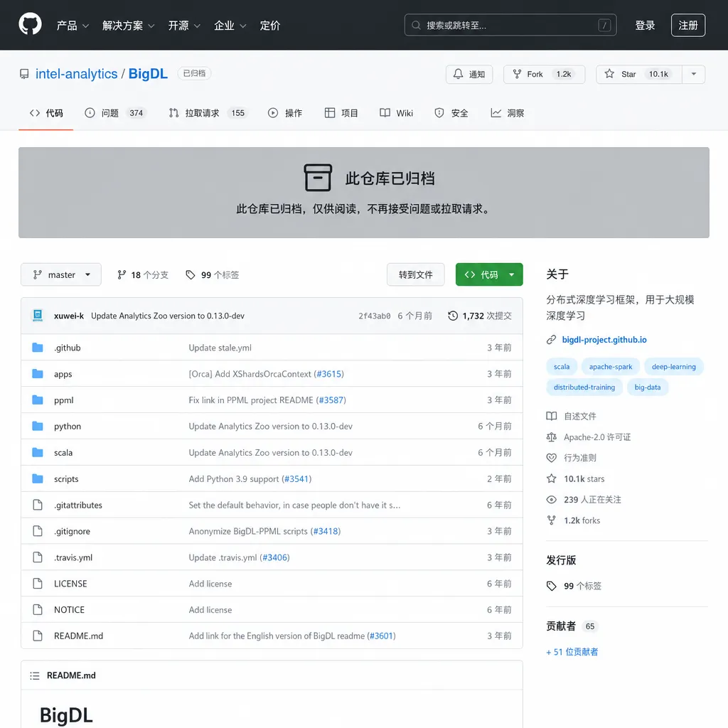This screenshot has width=728, height=728.
Task: Click the ppml folder icon
Action: click(x=38, y=400)
